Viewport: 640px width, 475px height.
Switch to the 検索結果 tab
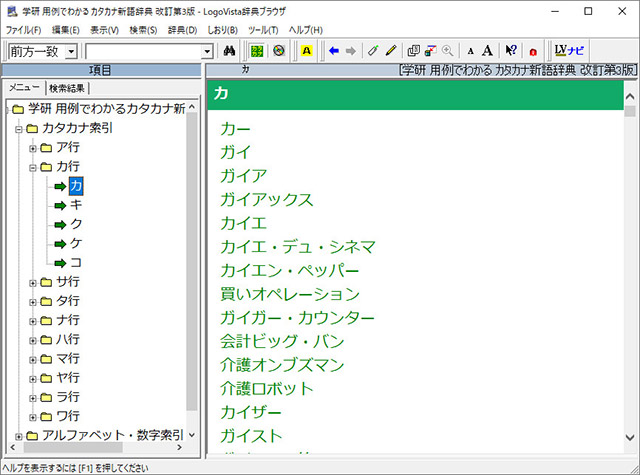pyautogui.click(x=67, y=88)
